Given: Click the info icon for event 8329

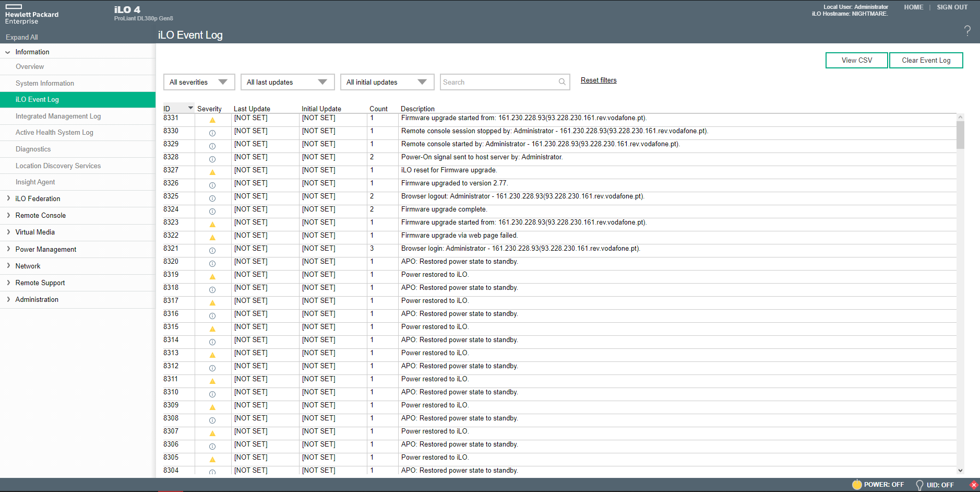Looking at the screenshot, I should (212, 146).
